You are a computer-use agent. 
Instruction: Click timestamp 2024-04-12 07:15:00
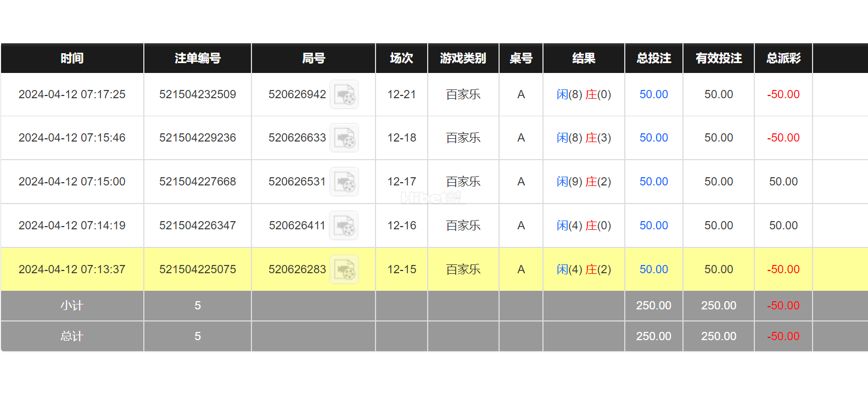72,182
